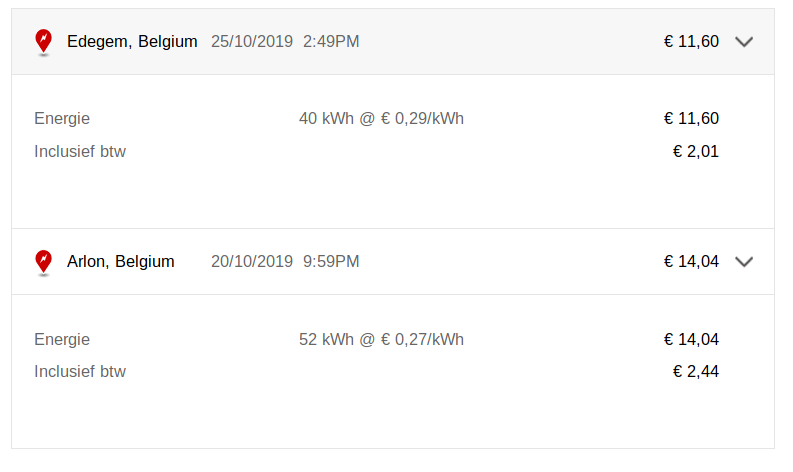Click the red charger pin beside Edegem
Image resolution: width=793 pixels, height=472 pixels.
[x=43, y=41]
